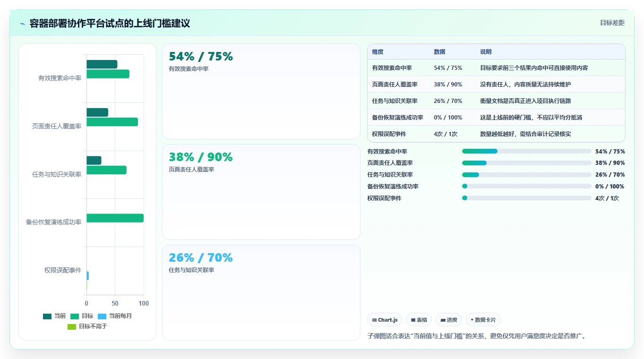644x359 pixels.
Task: Click the green 目标 bar for 备份恢复演练成功率 in the chart
Action: [x=115, y=218]
